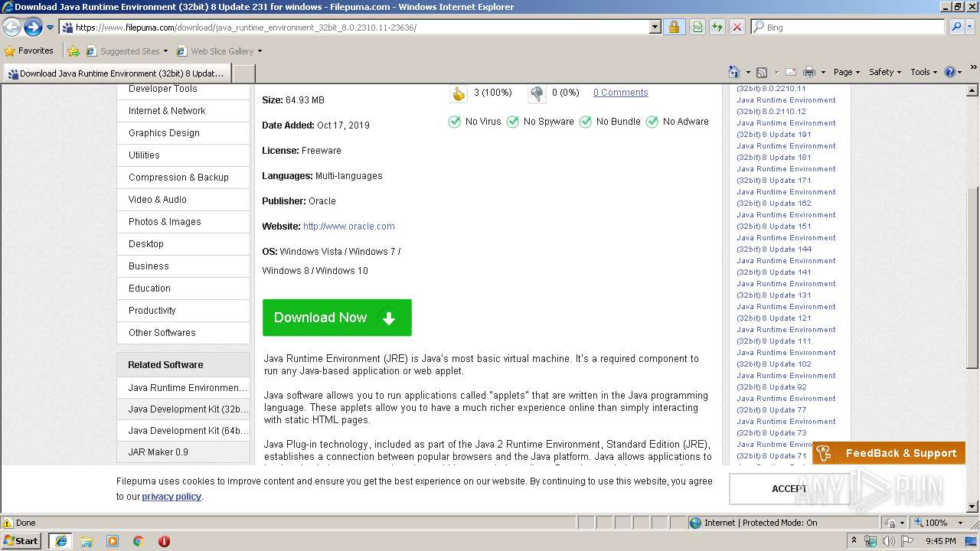Click the Bing search box
Screen dimensions: 980x551
click(x=848, y=27)
